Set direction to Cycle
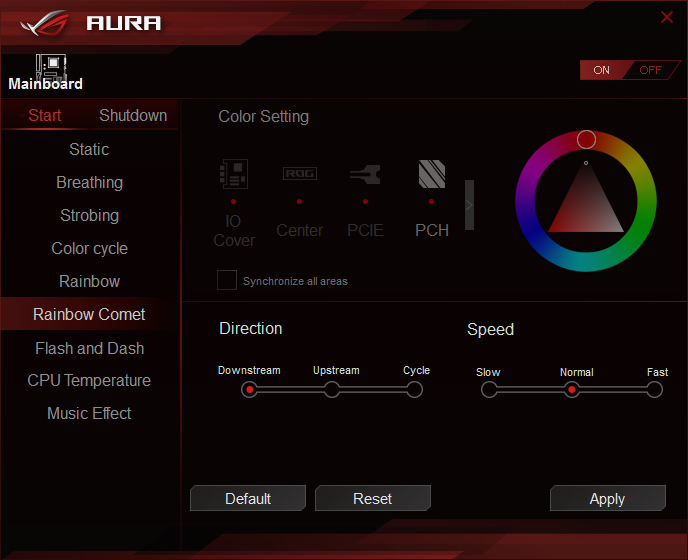The width and height of the screenshot is (688, 560). click(x=414, y=389)
